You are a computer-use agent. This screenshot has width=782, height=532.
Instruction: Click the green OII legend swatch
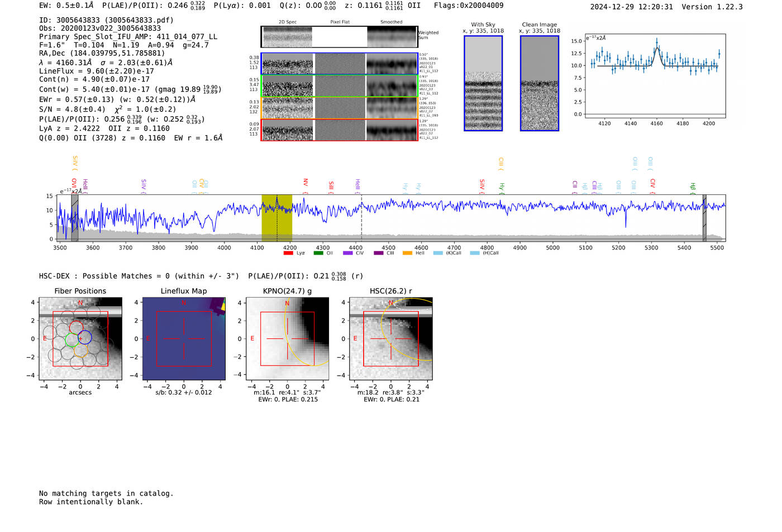[318, 253]
